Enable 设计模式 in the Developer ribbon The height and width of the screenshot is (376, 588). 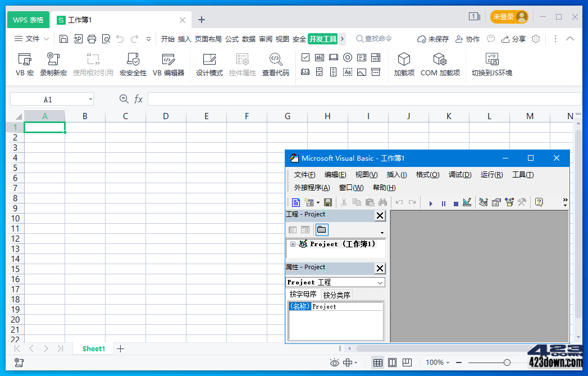[209, 64]
